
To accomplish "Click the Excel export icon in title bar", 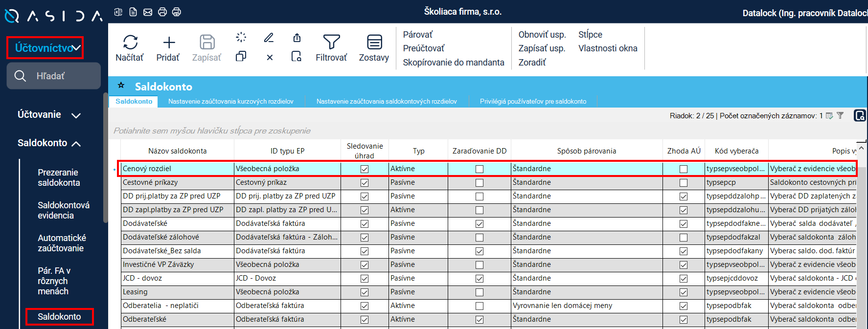I will [x=118, y=12].
